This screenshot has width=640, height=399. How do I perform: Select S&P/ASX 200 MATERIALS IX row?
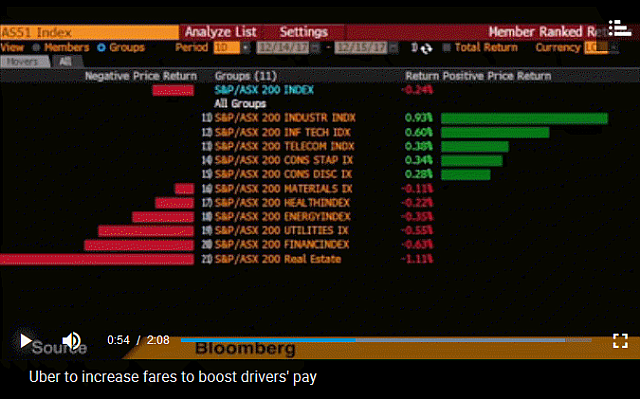coord(283,188)
